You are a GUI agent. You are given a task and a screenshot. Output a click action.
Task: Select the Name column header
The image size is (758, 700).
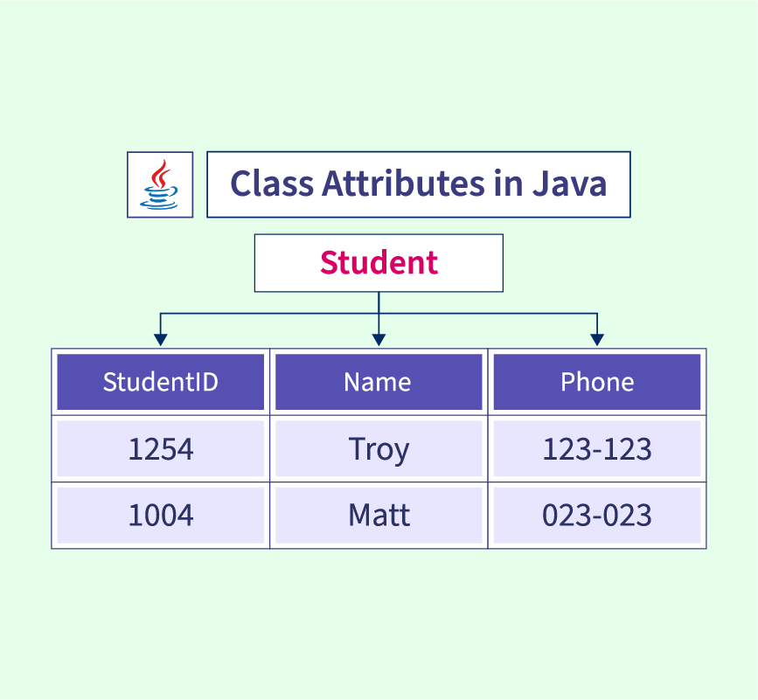pyautogui.click(x=378, y=382)
